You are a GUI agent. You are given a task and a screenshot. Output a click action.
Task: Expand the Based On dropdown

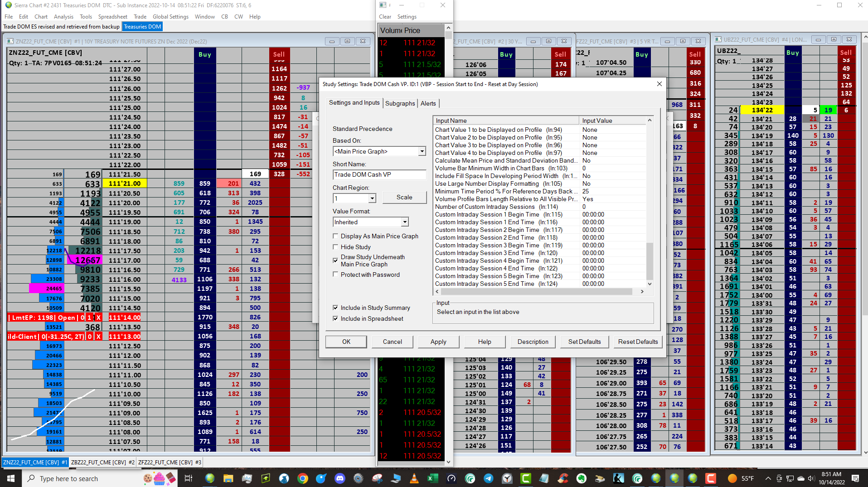point(422,151)
